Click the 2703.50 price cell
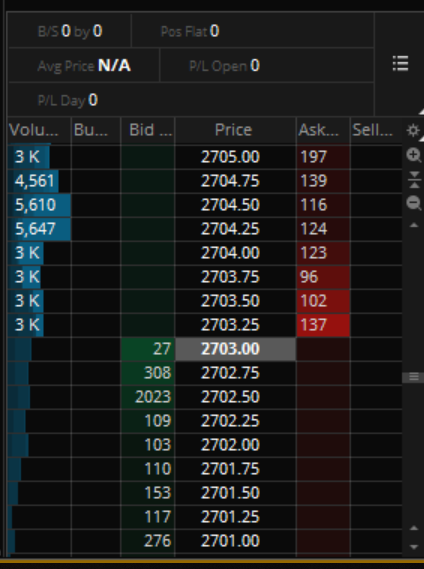The image size is (424, 569). 236,301
